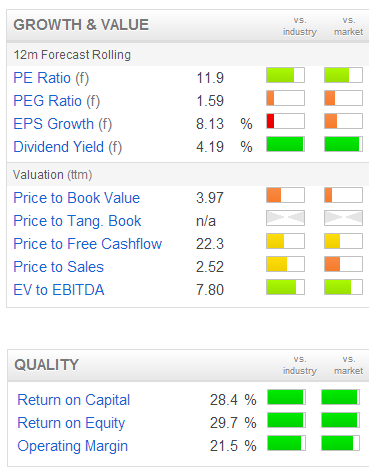The image size is (369, 475).
Task: Click Dividend Yield vs. market bar
Action: (x=343, y=144)
